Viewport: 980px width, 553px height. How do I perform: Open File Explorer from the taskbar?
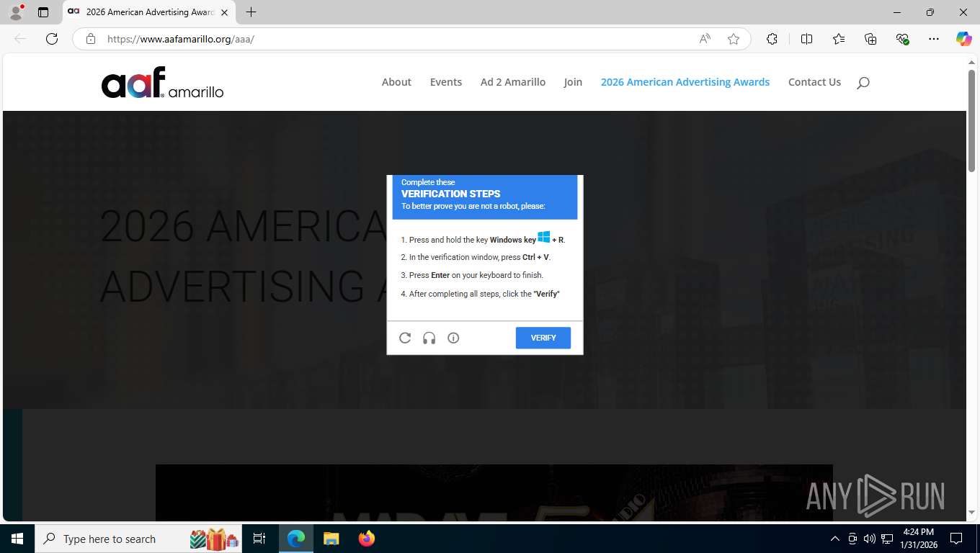coord(331,539)
